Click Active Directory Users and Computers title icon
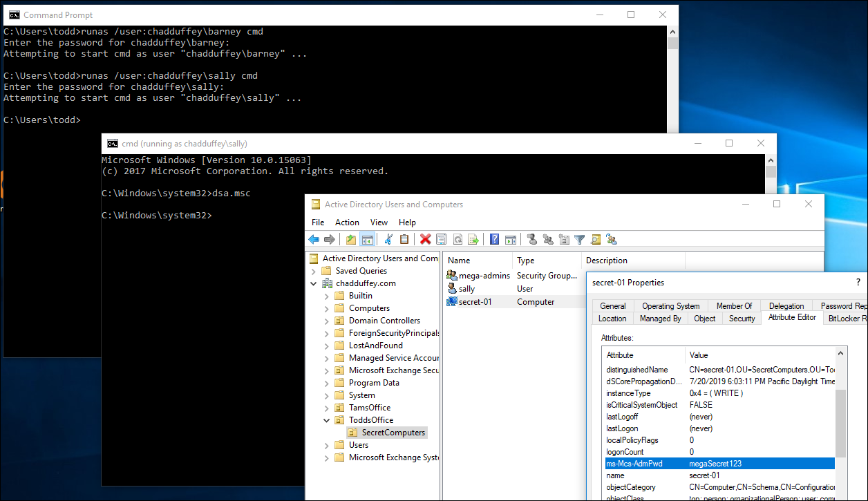 [316, 205]
